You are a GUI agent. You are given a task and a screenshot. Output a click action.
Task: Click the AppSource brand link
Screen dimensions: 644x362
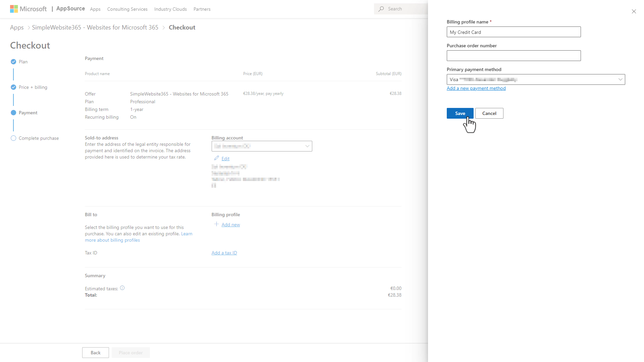point(70,9)
